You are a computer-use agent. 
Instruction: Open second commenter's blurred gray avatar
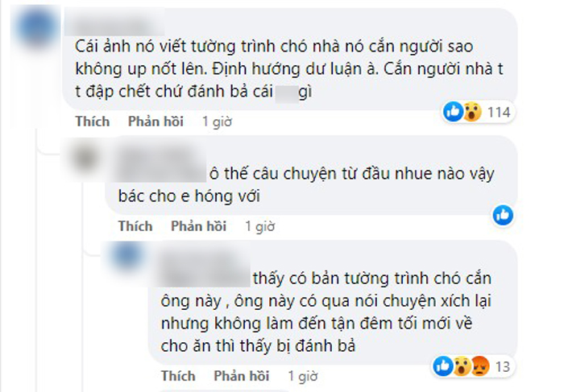pos(85,157)
